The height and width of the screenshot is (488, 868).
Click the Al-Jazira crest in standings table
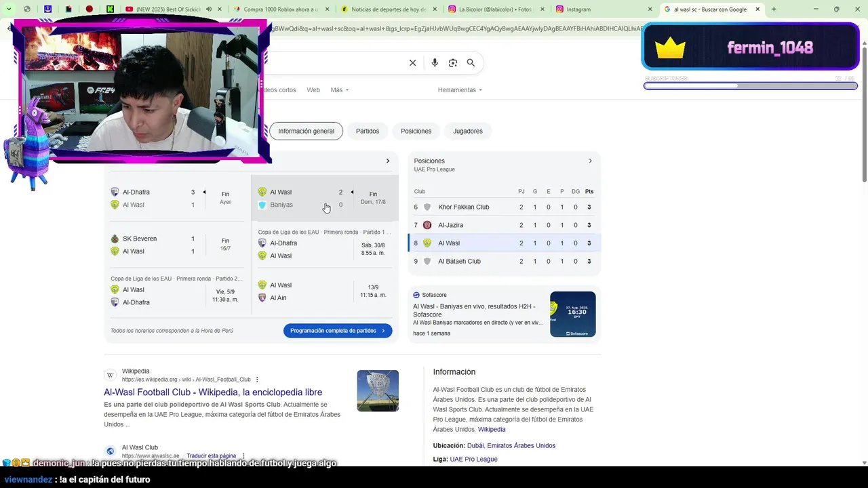pos(427,225)
